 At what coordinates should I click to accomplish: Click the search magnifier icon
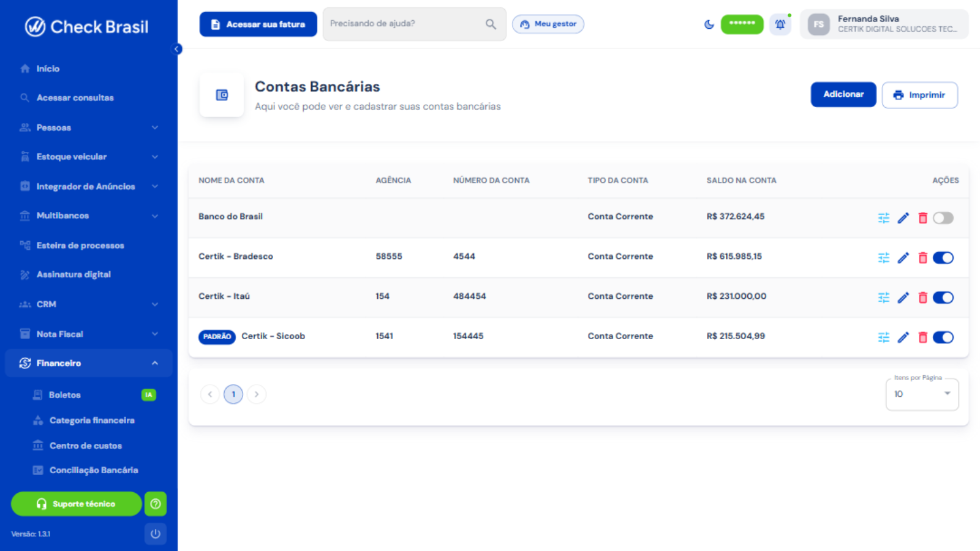tap(491, 24)
